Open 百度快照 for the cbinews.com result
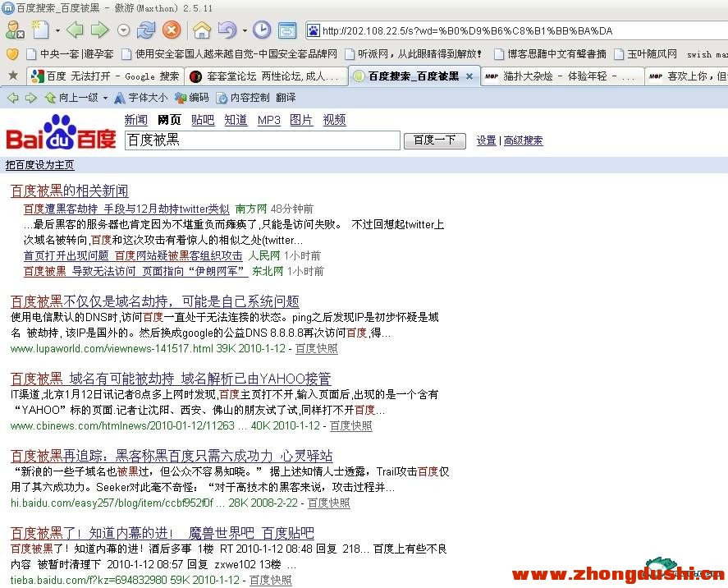Viewport: 728px width, 588px height. [351, 425]
